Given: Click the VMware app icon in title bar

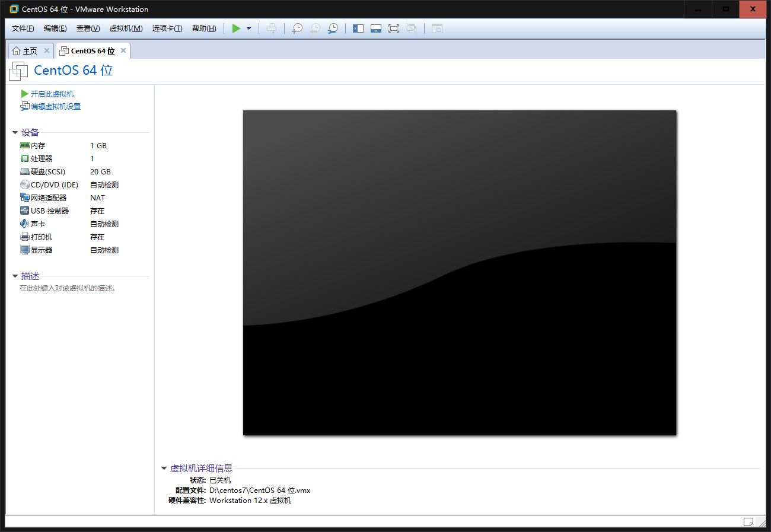Looking at the screenshot, I should 14,9.
